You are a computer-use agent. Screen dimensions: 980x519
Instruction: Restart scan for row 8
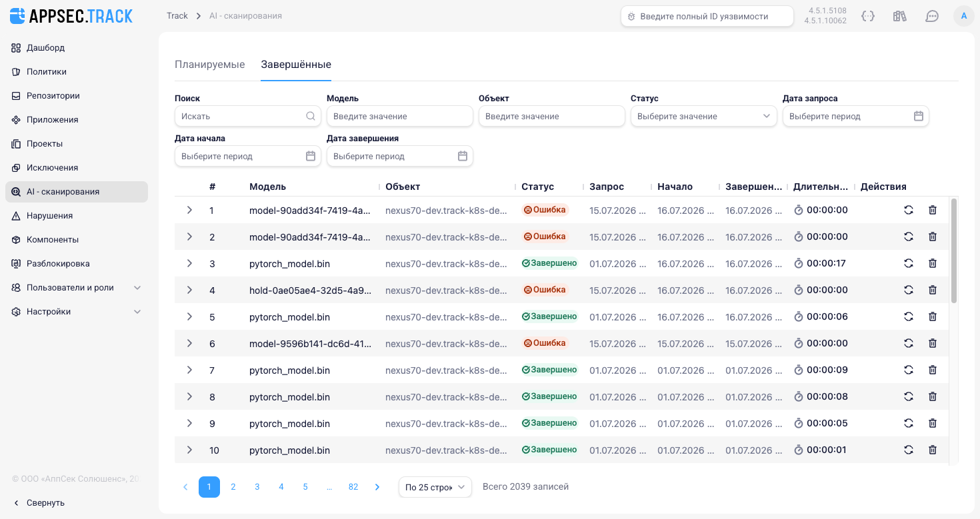(908, 397)
